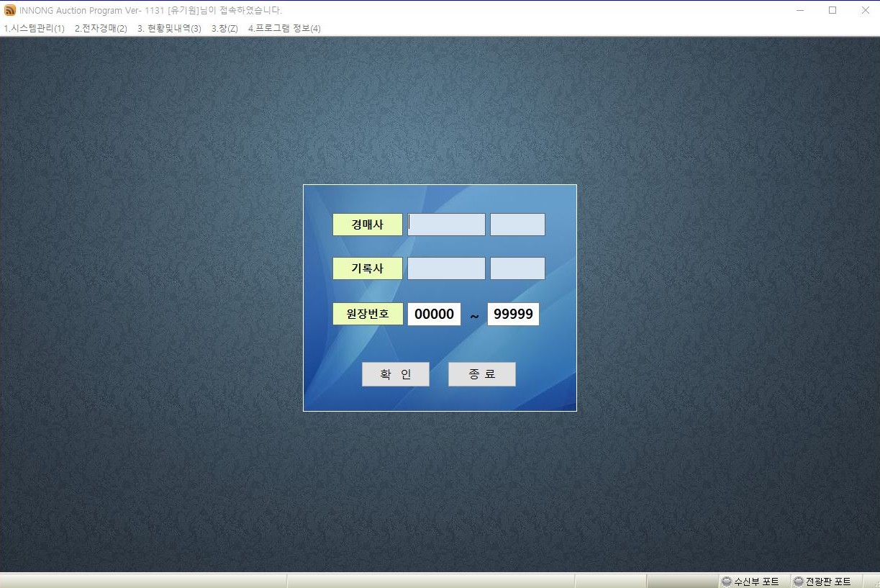
Task: Click the yellow 기록사 label
Action: click(x=367, y=268)
